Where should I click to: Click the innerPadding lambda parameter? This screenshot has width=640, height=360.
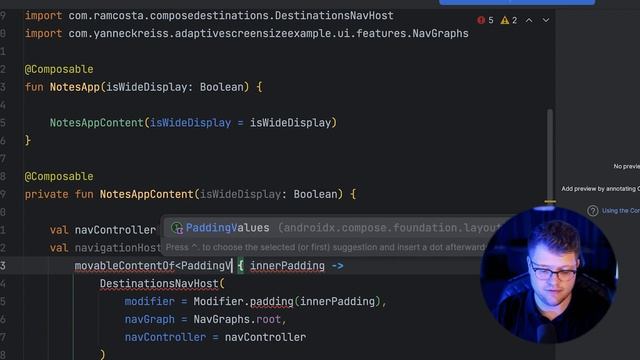pos(287,266)
